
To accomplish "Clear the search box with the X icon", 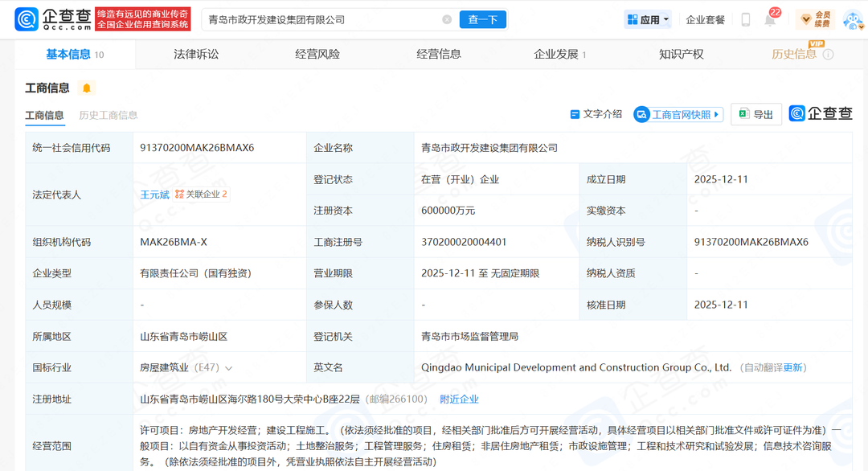I will tap(447, 19).
